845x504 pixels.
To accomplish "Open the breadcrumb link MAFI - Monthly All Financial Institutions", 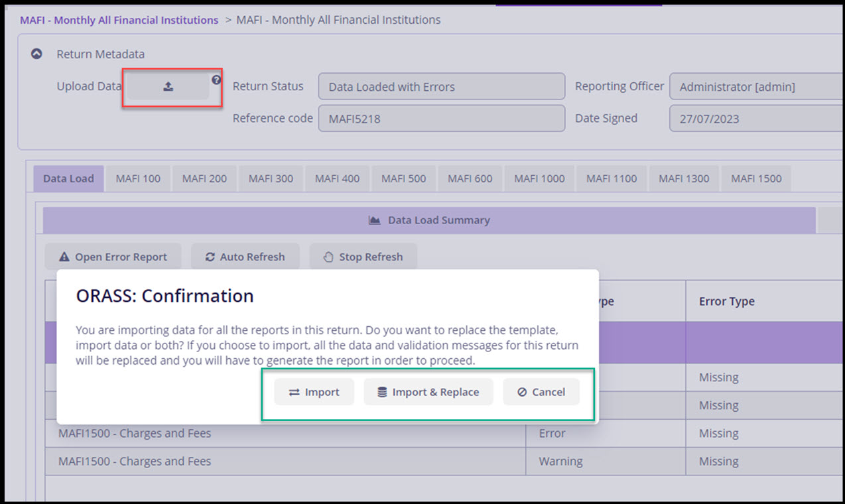I will (x=119, y=19).
